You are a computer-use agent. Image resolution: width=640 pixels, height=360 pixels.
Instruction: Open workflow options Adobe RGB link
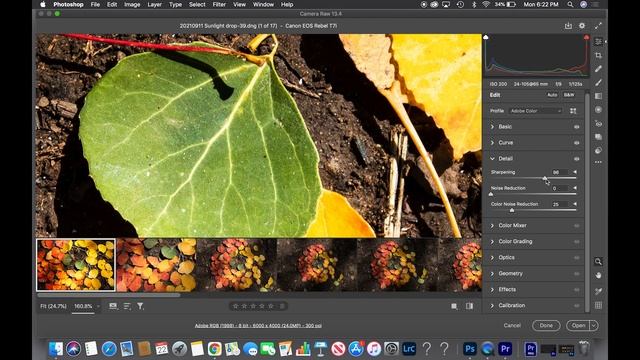[258, 326]
